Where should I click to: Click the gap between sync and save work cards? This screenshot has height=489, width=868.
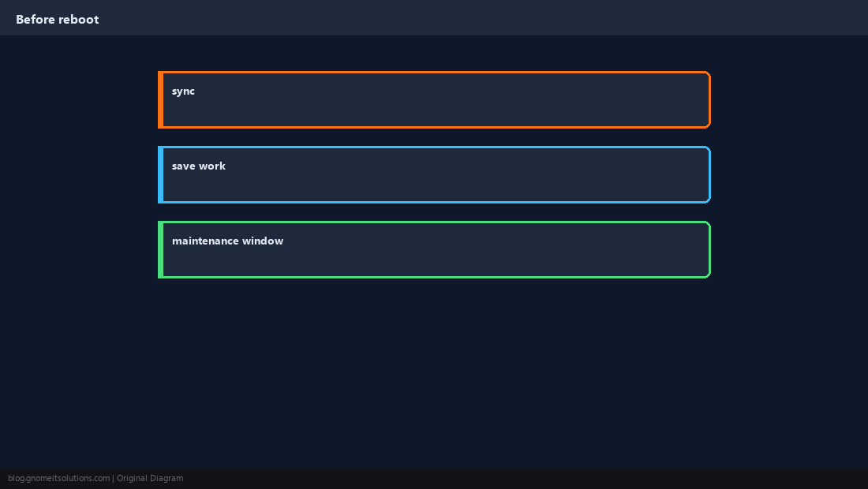[x=434, y=137]
